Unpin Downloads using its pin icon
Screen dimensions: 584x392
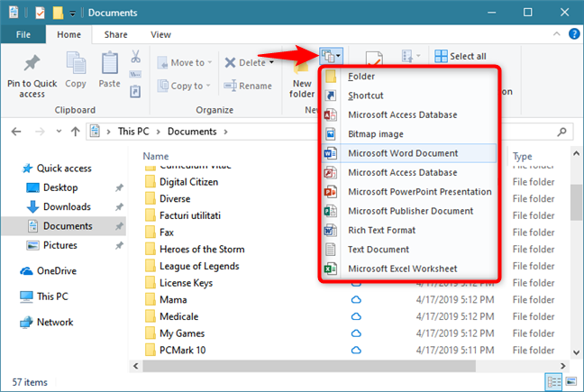tap(119, 207)
